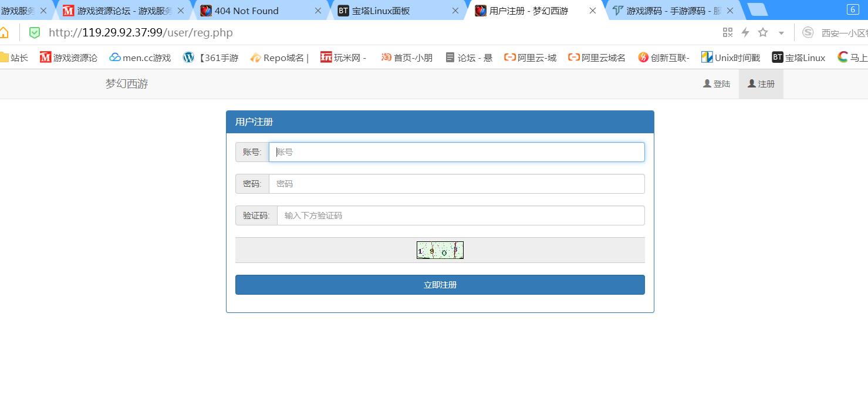Refresh the captcha image
The width and height of the screenshot is (868, 401).
tap(440, 250)
